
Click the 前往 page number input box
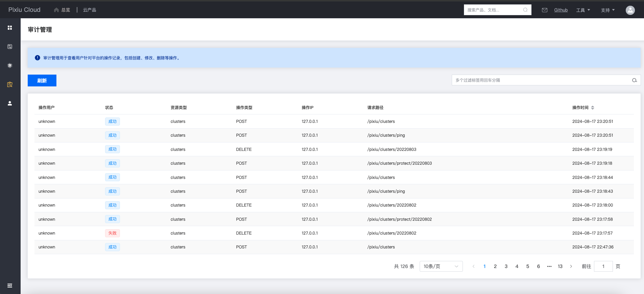pyautogui.click(x=603, y=266)
